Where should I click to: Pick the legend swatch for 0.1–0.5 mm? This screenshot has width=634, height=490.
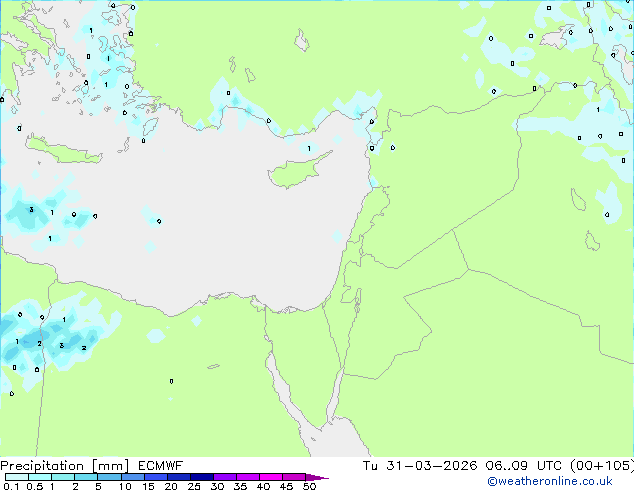[x=17, y=477]
